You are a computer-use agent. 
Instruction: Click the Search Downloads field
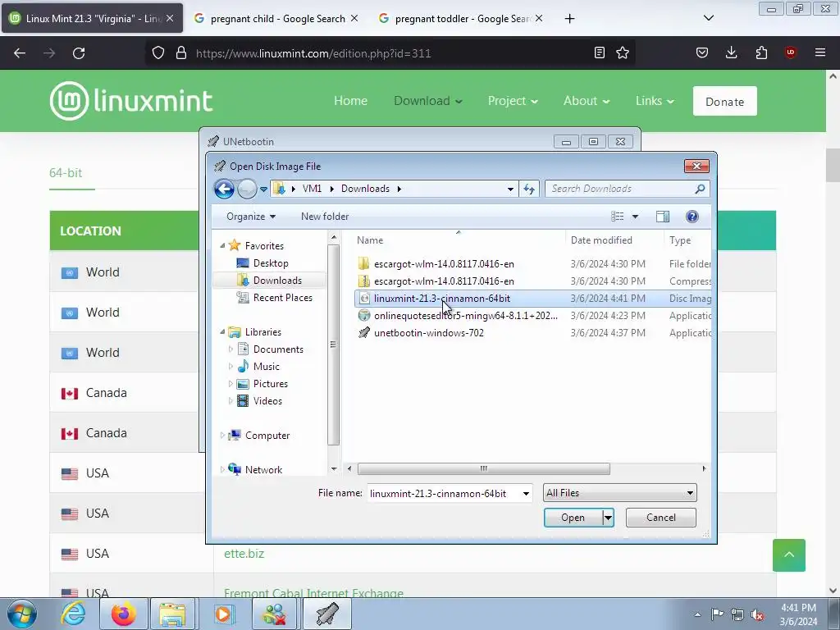point(627,189)
